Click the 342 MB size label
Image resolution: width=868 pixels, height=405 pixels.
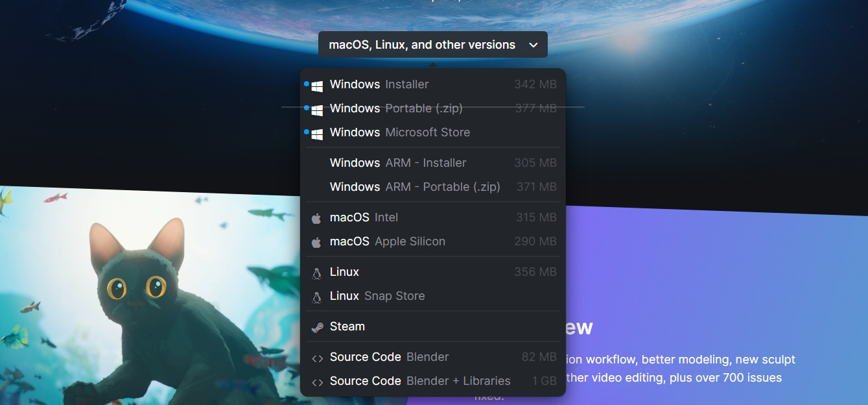pyautogui.click(x=535, y=84)
